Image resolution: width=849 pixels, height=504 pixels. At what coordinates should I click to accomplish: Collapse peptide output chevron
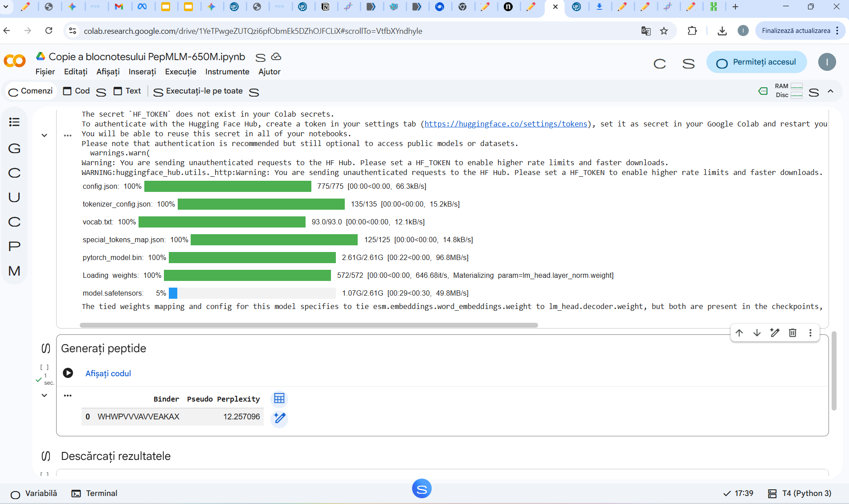point(44,395)
